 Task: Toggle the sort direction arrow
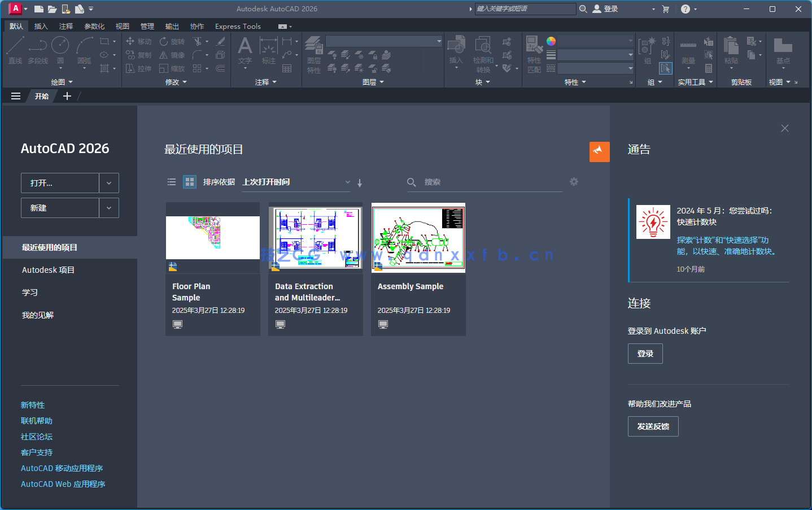click(360, 182)
